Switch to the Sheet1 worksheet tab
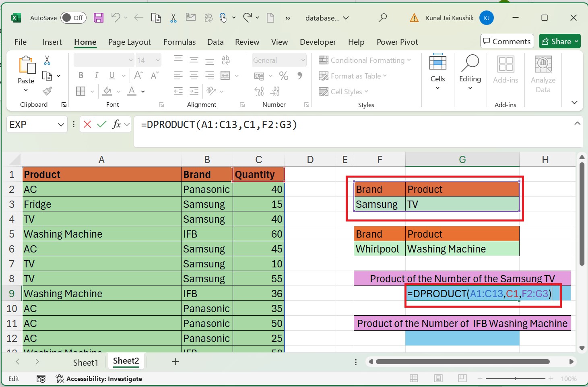The image size is (588, 387). pyautogui.click(x=85, y=362)
